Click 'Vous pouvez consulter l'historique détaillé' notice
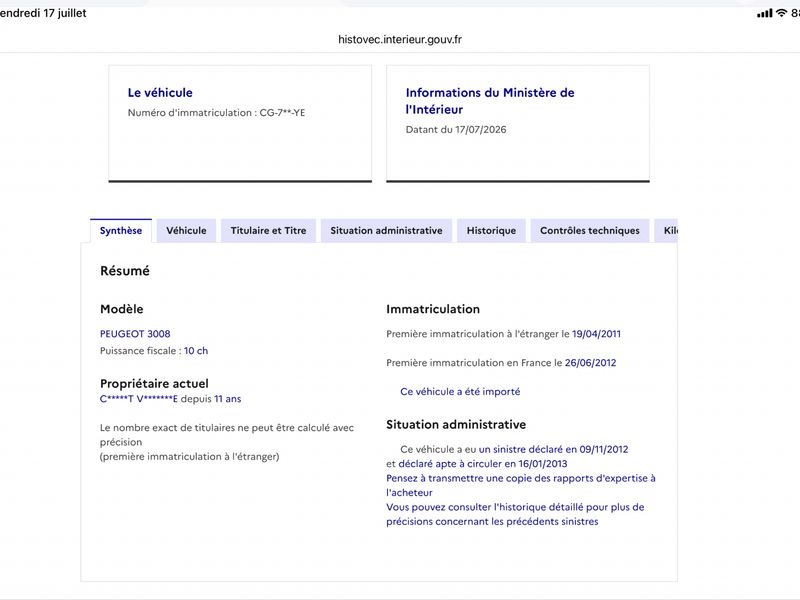 tap(515, 514)
